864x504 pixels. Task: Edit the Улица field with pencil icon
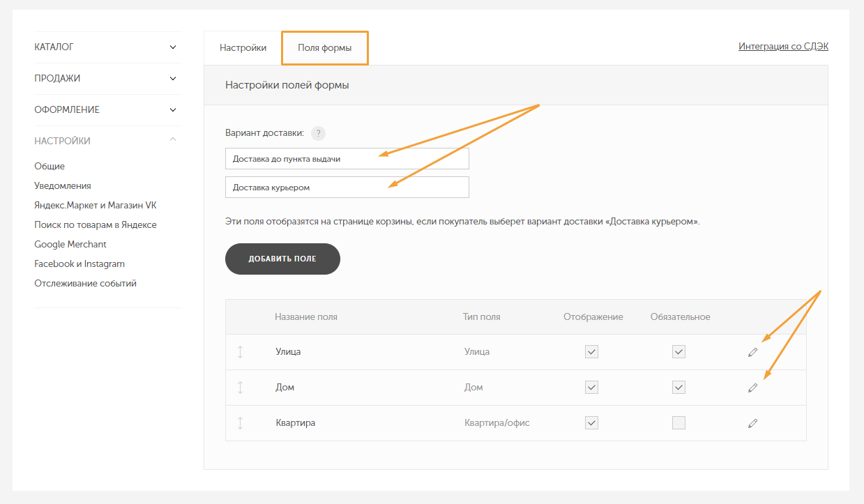click(752, 352)
